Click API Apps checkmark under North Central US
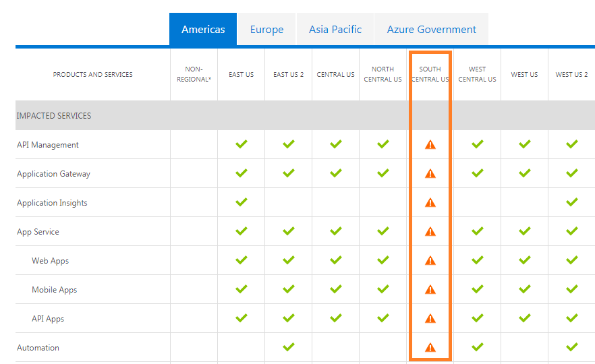 (383, 318)
